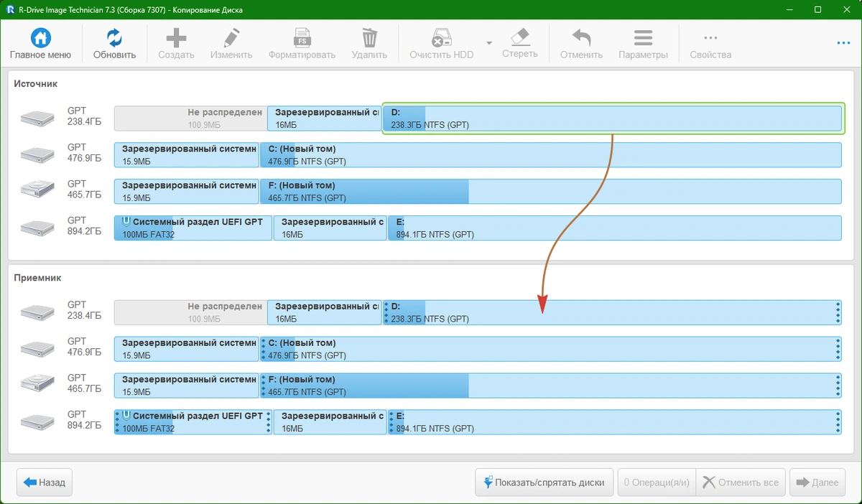Open Свойства properties in toolbar
Viewport: 862px width, 504px height.
pyautogui.click(x=710, y=38)
